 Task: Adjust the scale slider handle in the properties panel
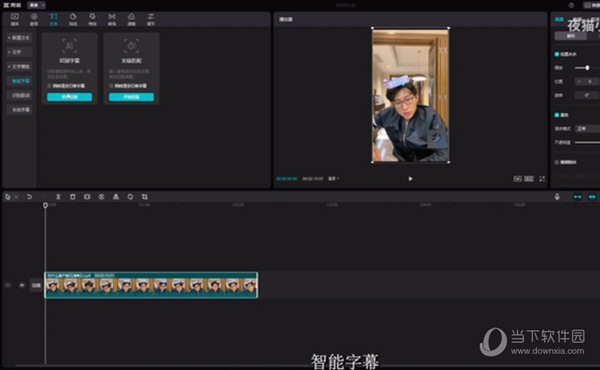[x=587, y=68]
